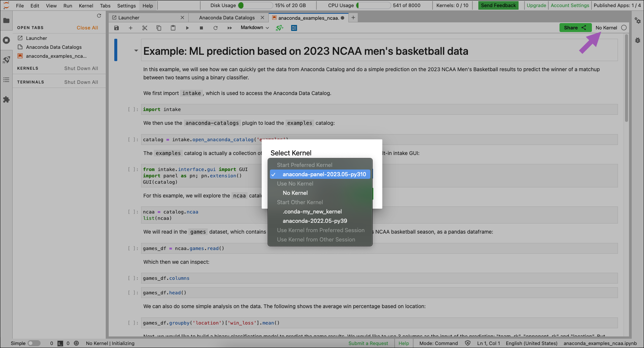Click the blue panel toolbar icon
Image resolution: width=644 pixels, height=348 pixels.
(x=294, y=28)
